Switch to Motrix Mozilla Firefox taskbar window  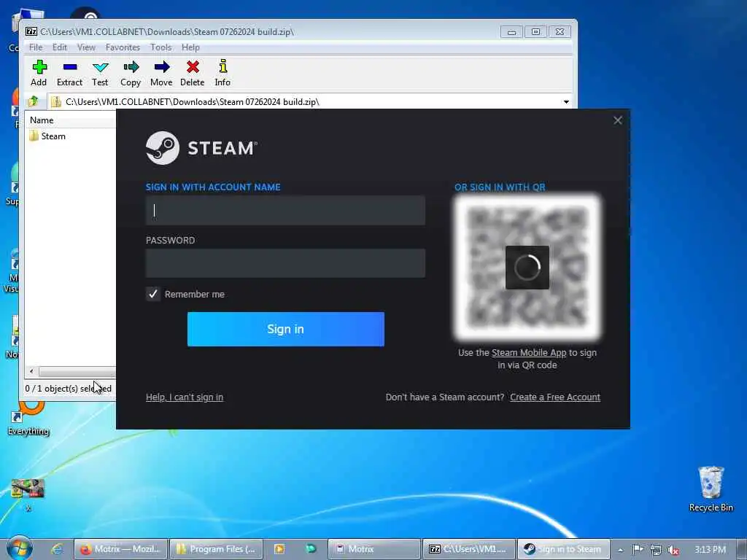(121, 549)
